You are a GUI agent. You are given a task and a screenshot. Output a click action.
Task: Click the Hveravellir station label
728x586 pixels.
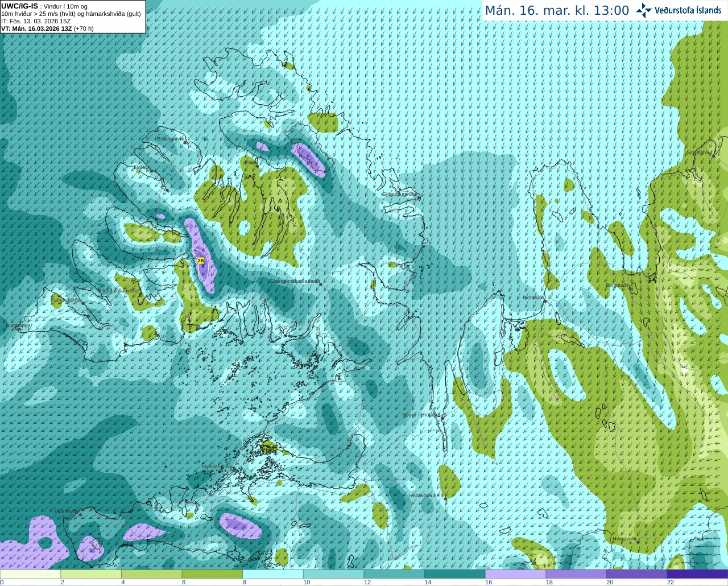pos(624,538)
